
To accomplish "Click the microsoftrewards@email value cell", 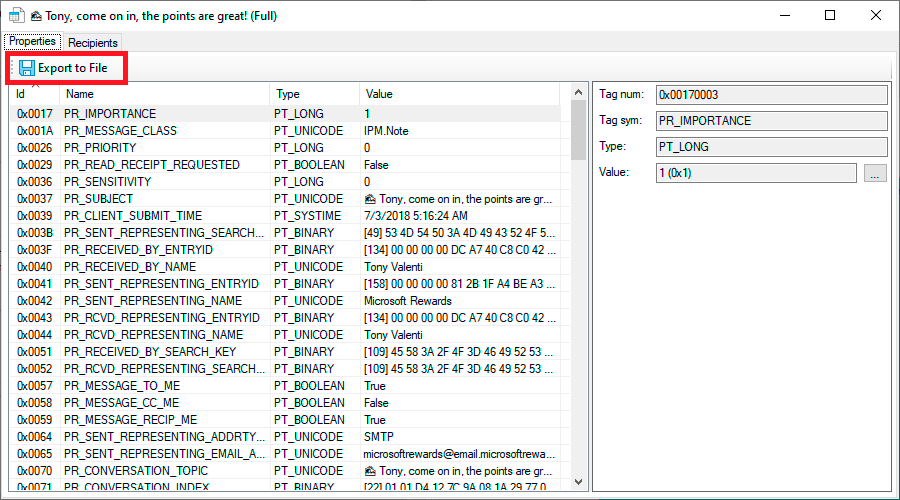I will pos(459,454).
